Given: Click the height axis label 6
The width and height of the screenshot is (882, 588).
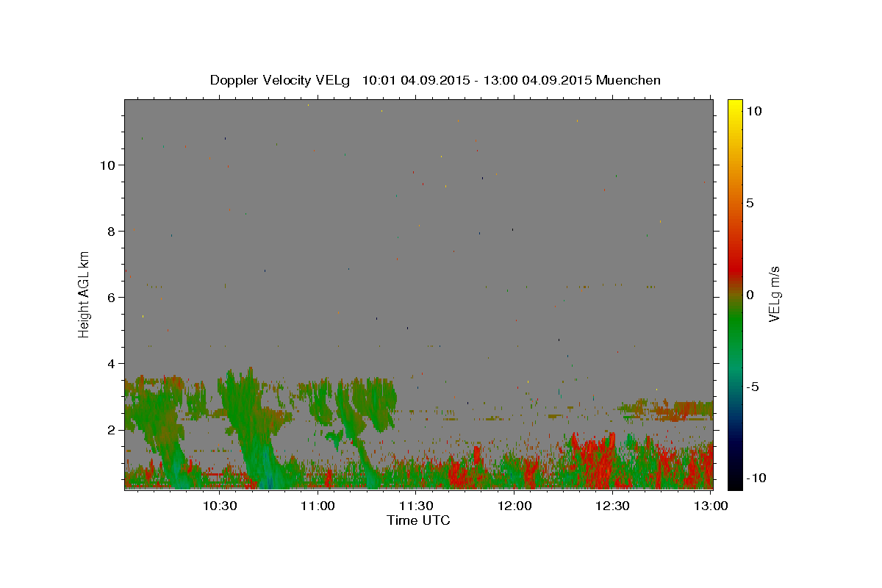Looking at the screenshot, I should [112, 297].
